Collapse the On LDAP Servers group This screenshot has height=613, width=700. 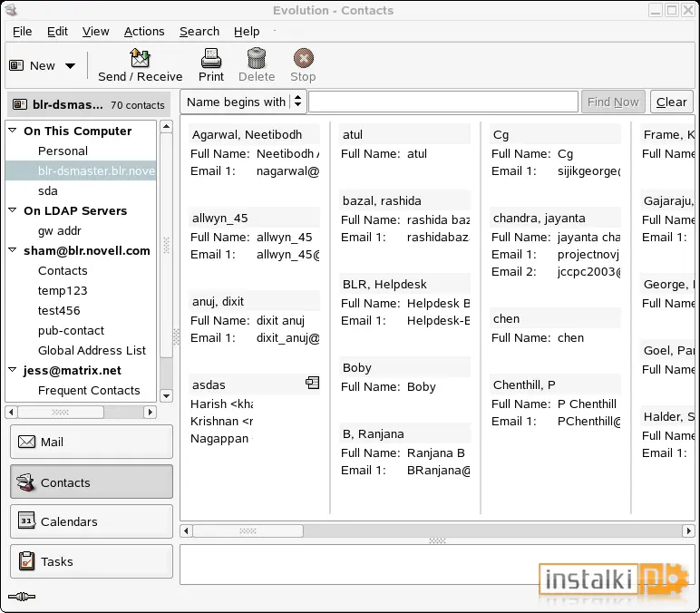pyautogui.click(x=13, y=209)
